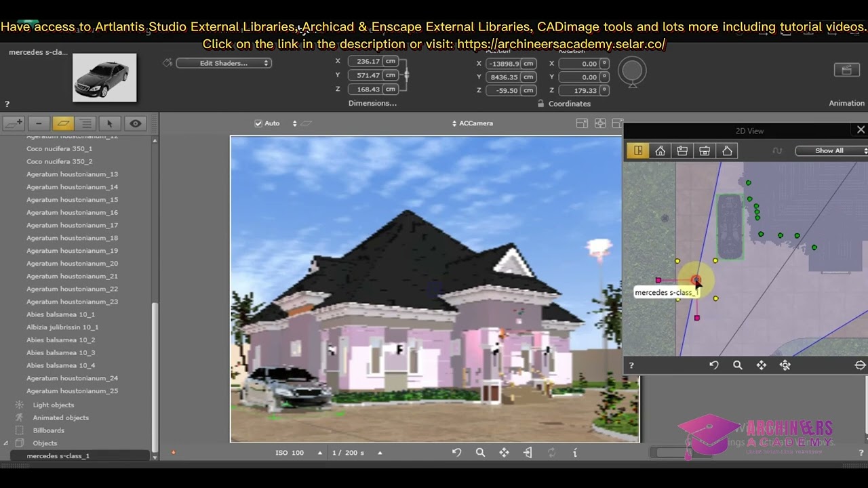Click the info 'i' icon below the preview

tap(575, 453)
